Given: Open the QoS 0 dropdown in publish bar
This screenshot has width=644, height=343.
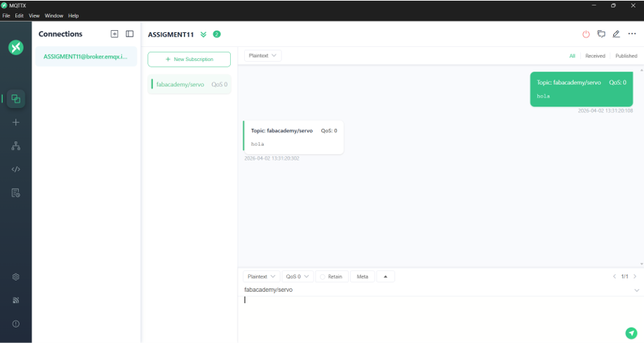Looking at the screenshot, I should click(297, 276).
